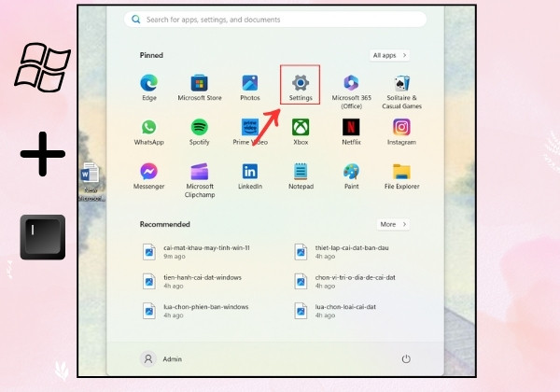Open Spotify pinned app
This screenshot has height=392, width=560.
(200, 132)
